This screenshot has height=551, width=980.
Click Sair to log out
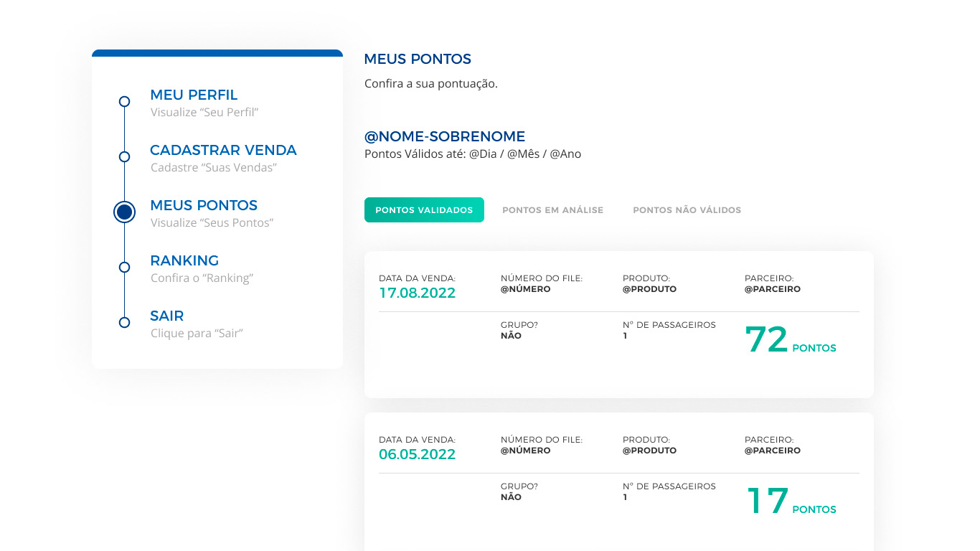[167, 316]
